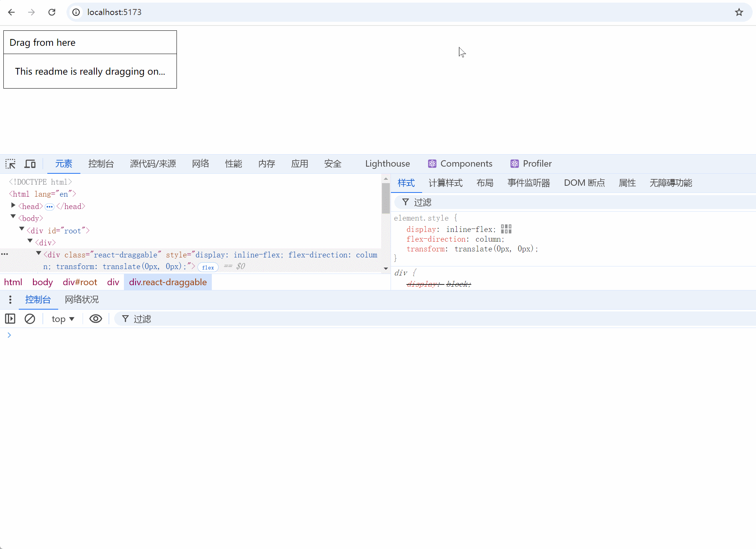This screenshot has height=549, width=756.
Task: Click the element inspector picker icon
Action: click(x=11, y=164)
